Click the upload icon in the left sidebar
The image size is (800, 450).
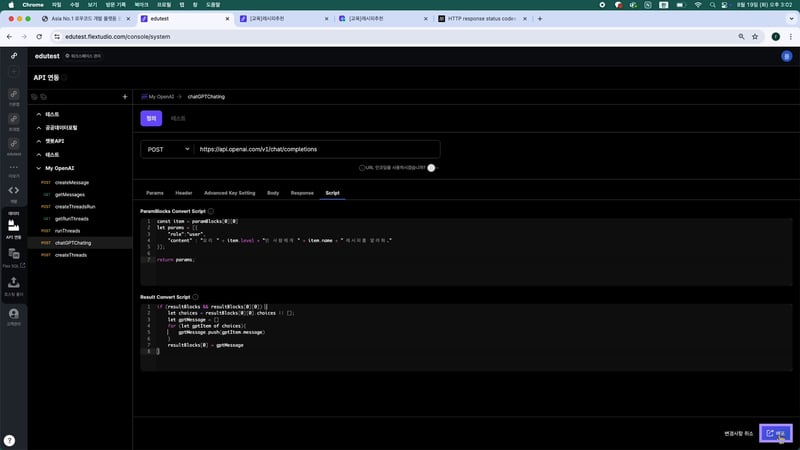pos(14,284)
